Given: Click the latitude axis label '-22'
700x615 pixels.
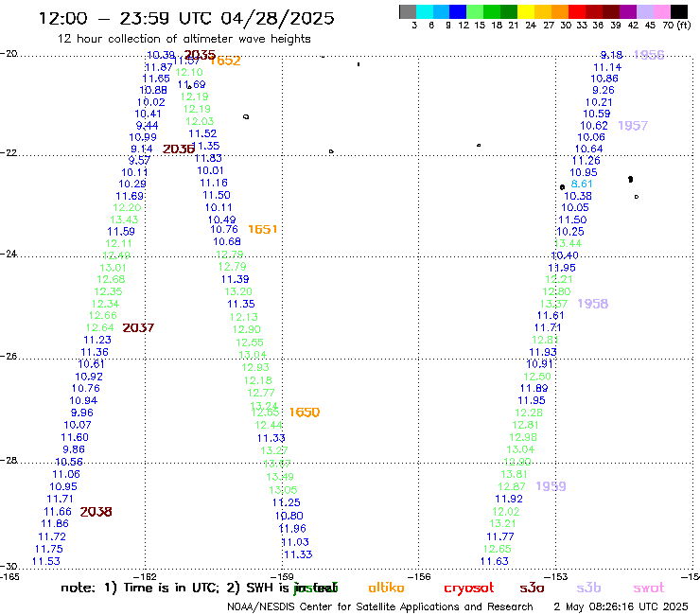Looking at the screenshot, I should (9, 152).
